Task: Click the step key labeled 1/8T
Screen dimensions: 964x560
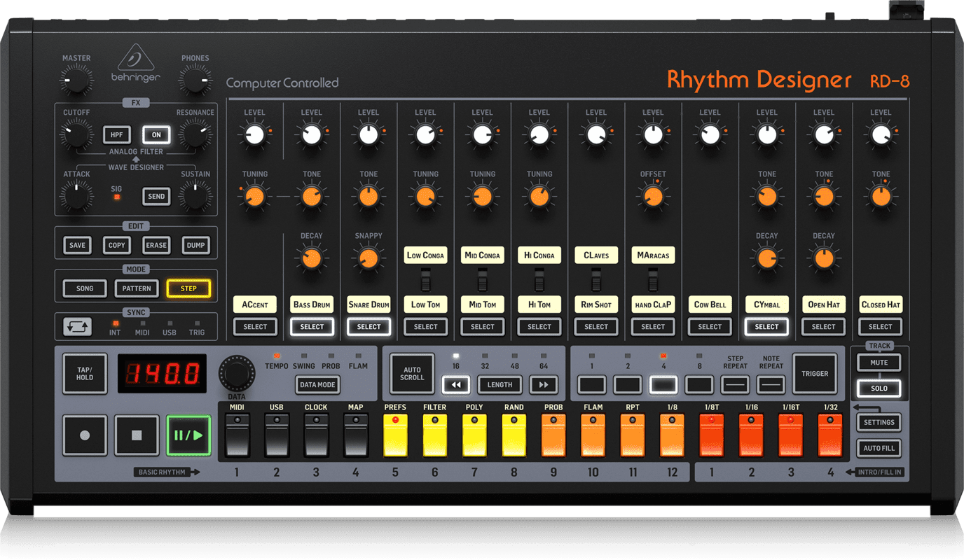Action: tap(712, 435)
